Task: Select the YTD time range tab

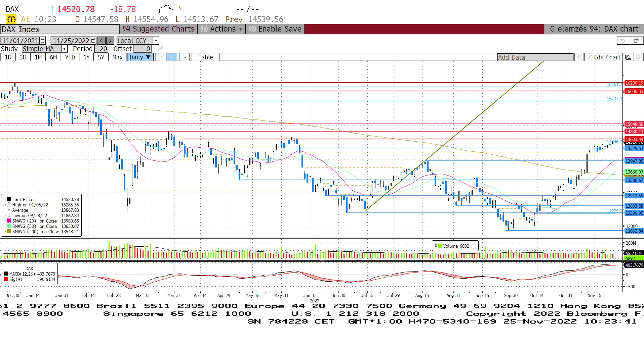Action: pyautogui.click(x=70, y=57)
